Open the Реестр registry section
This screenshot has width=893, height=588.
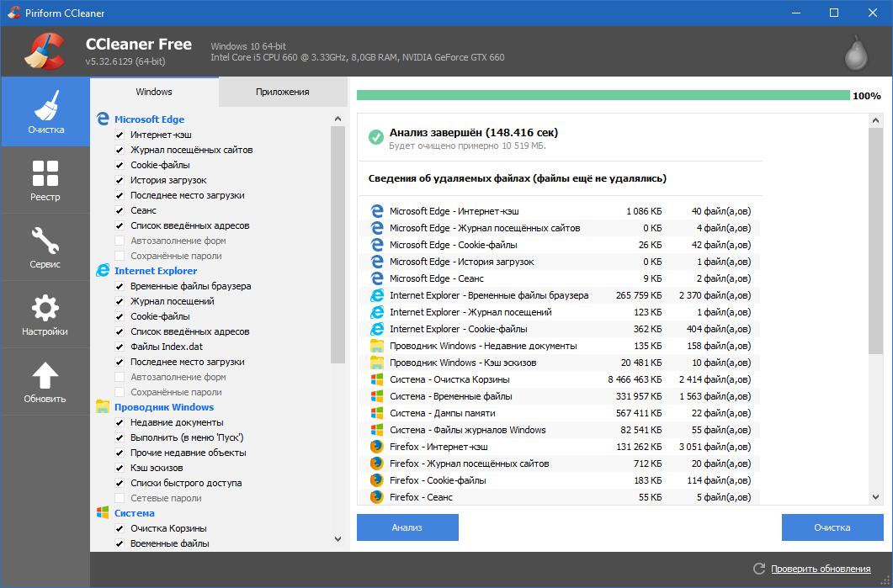(45, 180)
